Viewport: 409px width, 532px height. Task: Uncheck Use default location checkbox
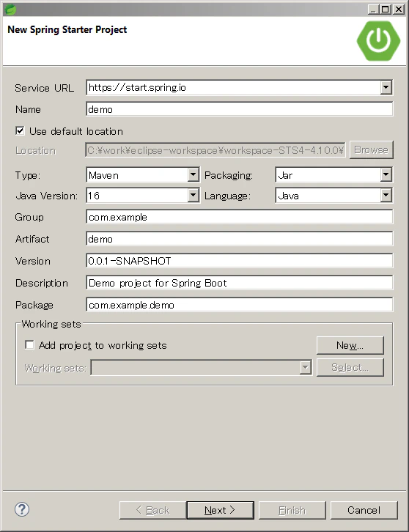[20, 131]
